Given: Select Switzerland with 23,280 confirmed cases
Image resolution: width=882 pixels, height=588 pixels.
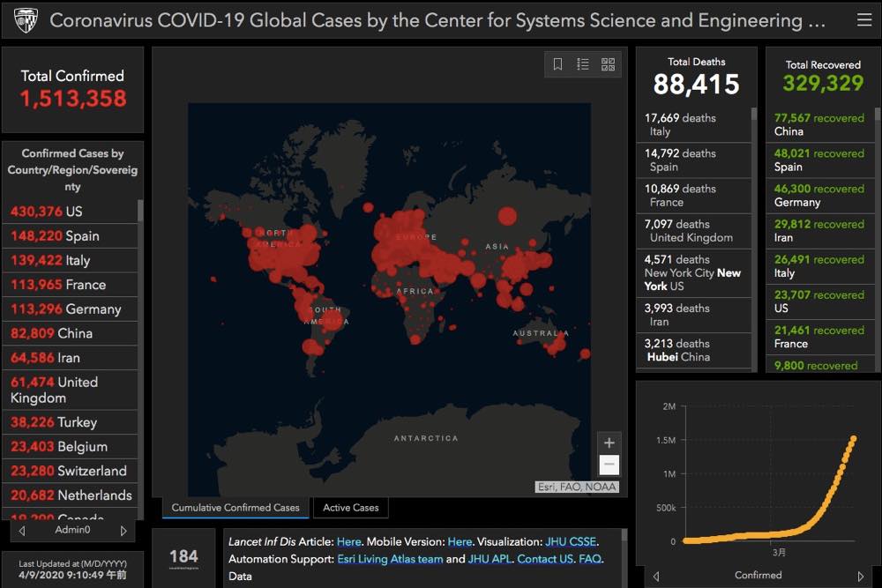Looking at the screenshot, I should click(x=70, y=471).
